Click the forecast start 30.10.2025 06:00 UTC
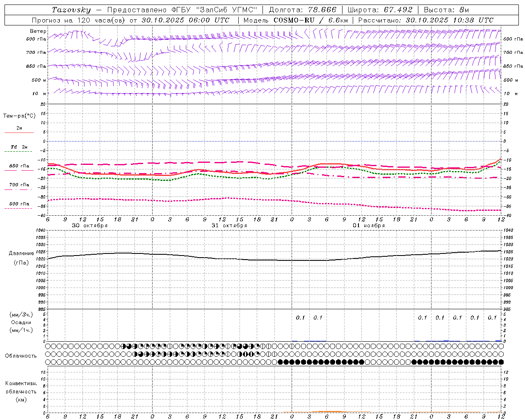 pyautogui.click(x=185, y=20)
